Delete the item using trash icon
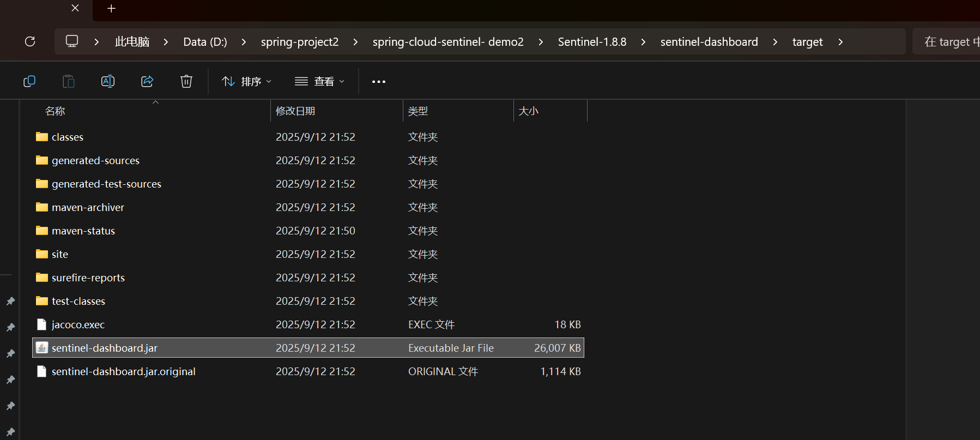 pos(186,81)
